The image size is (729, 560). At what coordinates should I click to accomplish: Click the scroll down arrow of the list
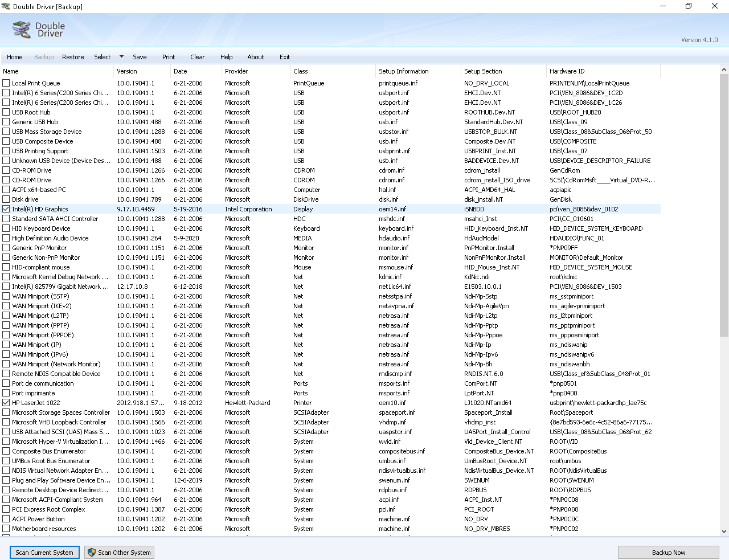tap(724, 531)
